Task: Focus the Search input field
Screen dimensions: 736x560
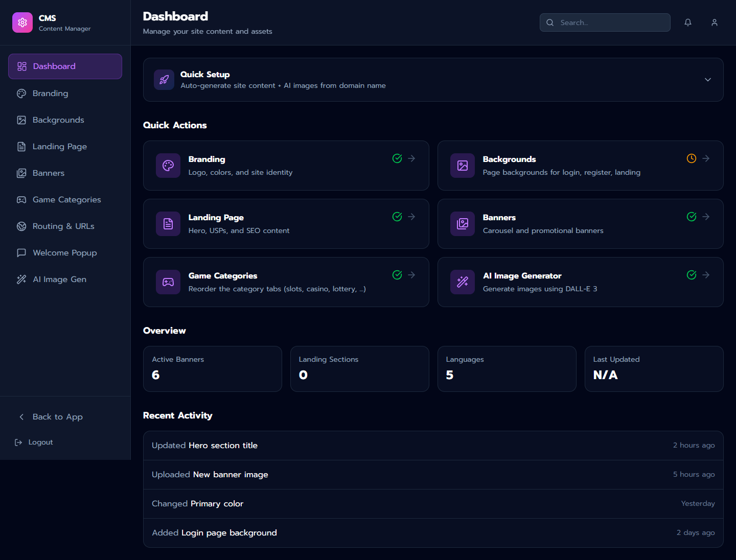Action: click(x=605, y=22)
